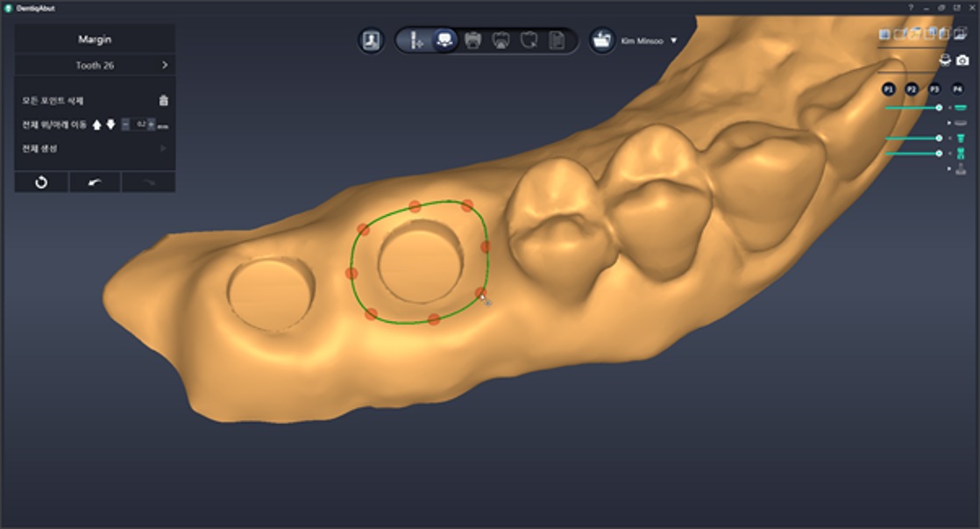Select the highlighted margin step icon
This screenshot has height=529, width=980.
(444, 40)
